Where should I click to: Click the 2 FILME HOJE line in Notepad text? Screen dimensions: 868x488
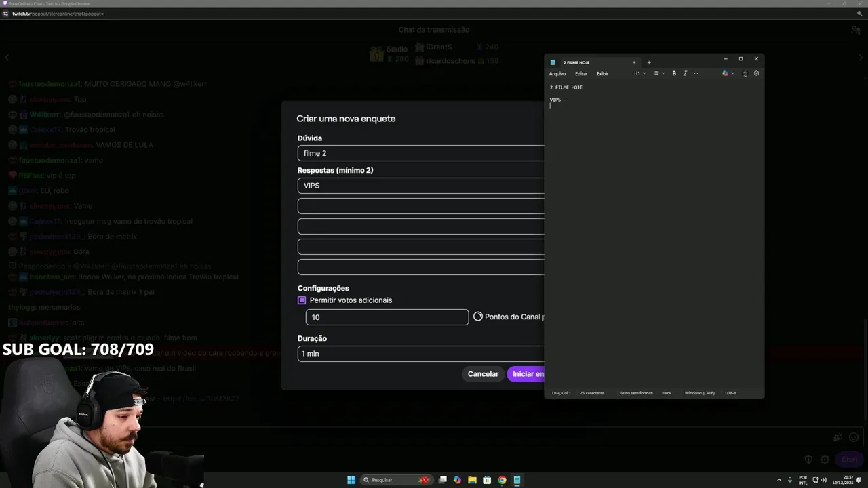pyautogui.click(x=566, y=87)
